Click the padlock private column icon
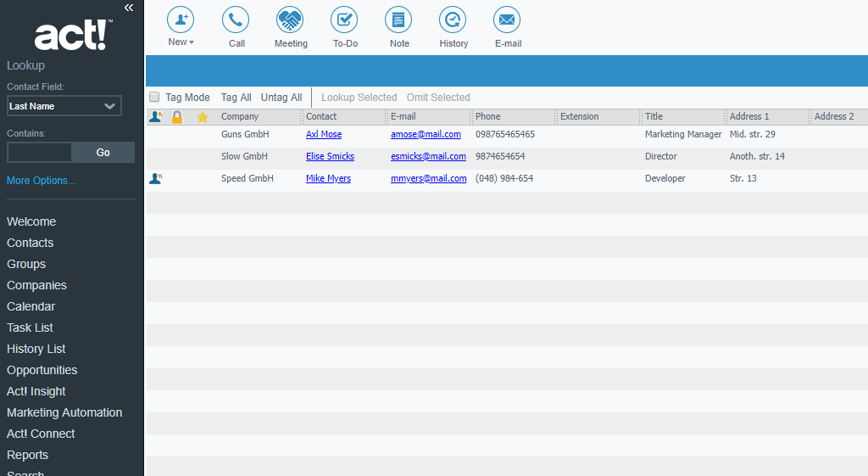 (177, 117)
